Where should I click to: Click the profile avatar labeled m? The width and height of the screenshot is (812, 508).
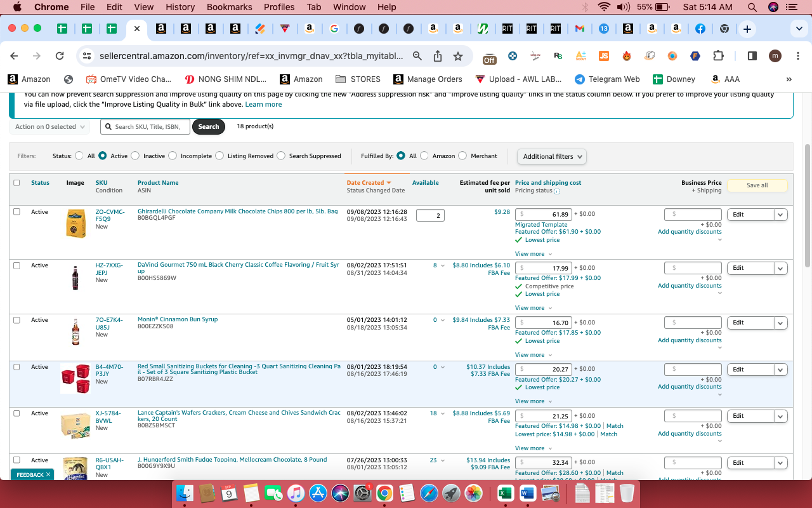click(775, 56)
